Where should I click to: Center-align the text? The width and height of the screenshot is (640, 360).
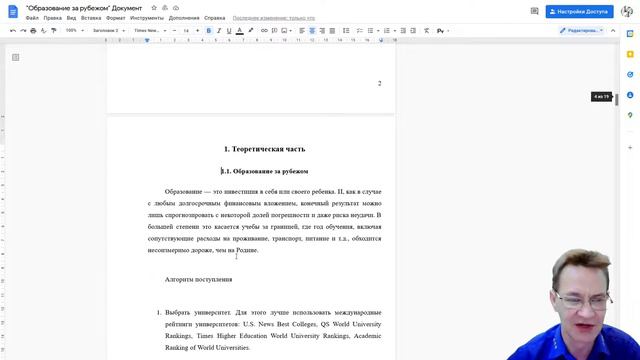click(x=312, y=31)
